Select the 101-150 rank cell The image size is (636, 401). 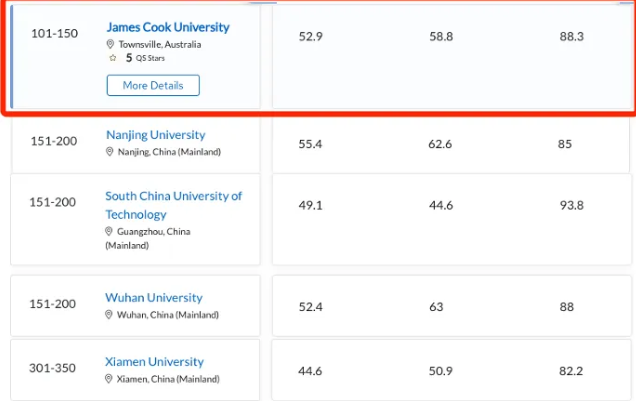(x=53, y=31)
